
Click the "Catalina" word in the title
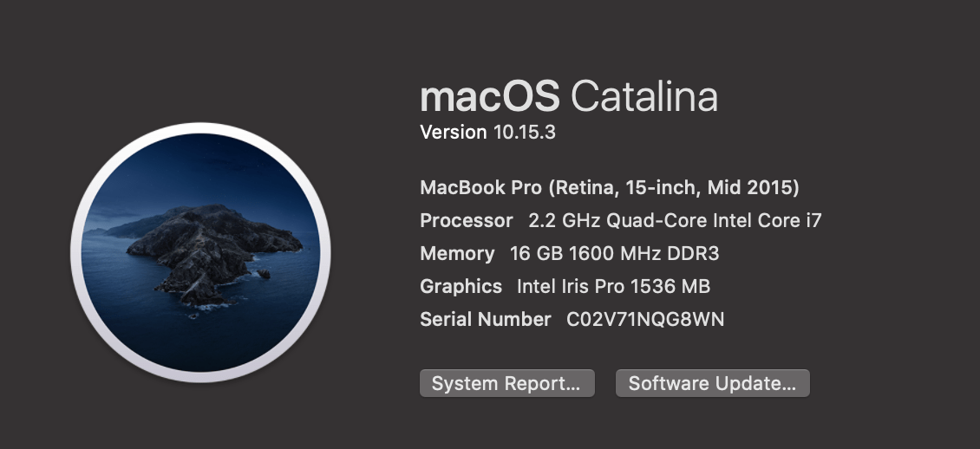coord(644,96)
